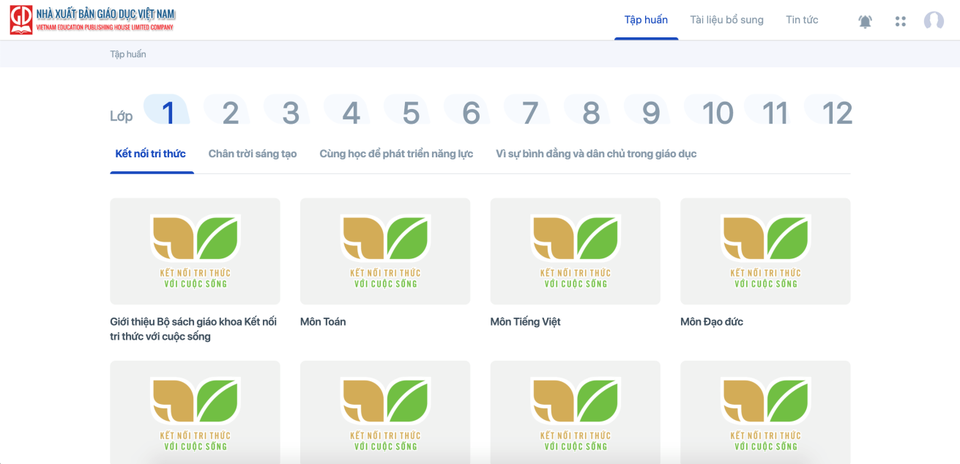Viewport: 960px width, 464px height.
Task: Open the Tài liệu bổ sung tab
Action: (x=727, y=20)
